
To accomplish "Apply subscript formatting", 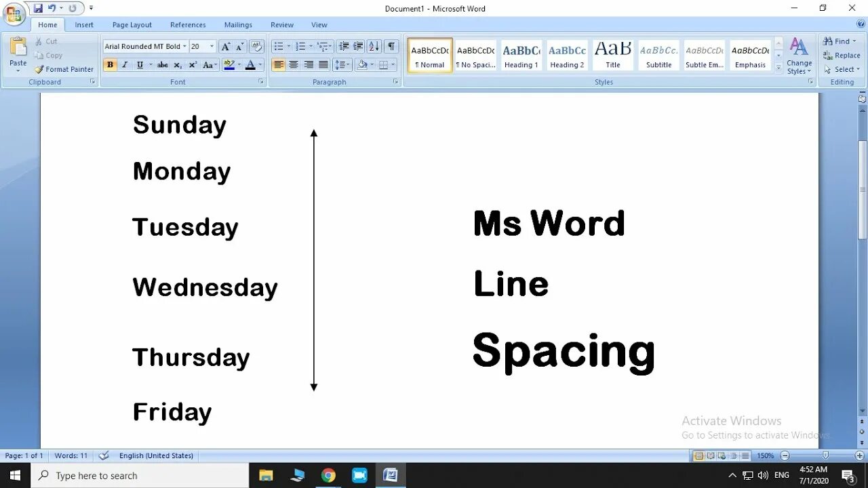I will pyautogui.click(x=178, y=65).
